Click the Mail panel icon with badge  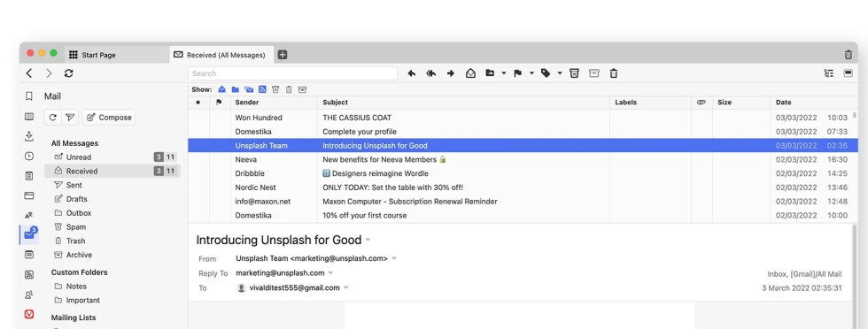point(29,234)
